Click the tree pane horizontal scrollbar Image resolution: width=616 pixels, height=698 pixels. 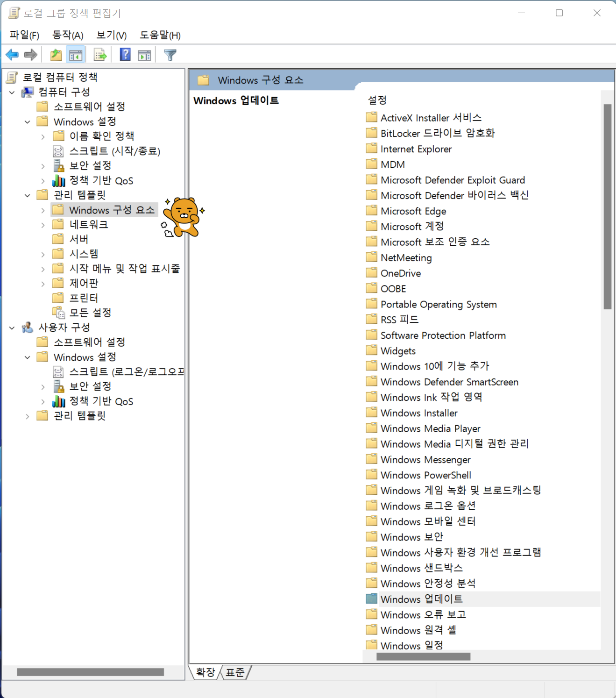click(90, 672)
